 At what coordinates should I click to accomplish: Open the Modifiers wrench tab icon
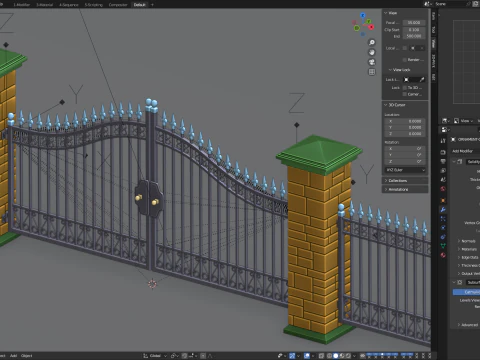(x=443, y=210)
